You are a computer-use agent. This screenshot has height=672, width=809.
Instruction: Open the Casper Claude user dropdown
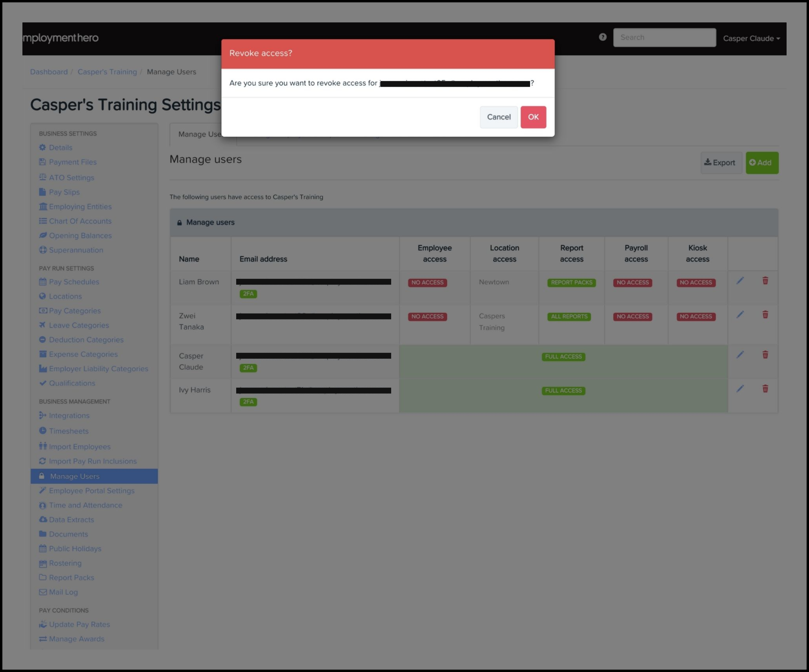751,38
